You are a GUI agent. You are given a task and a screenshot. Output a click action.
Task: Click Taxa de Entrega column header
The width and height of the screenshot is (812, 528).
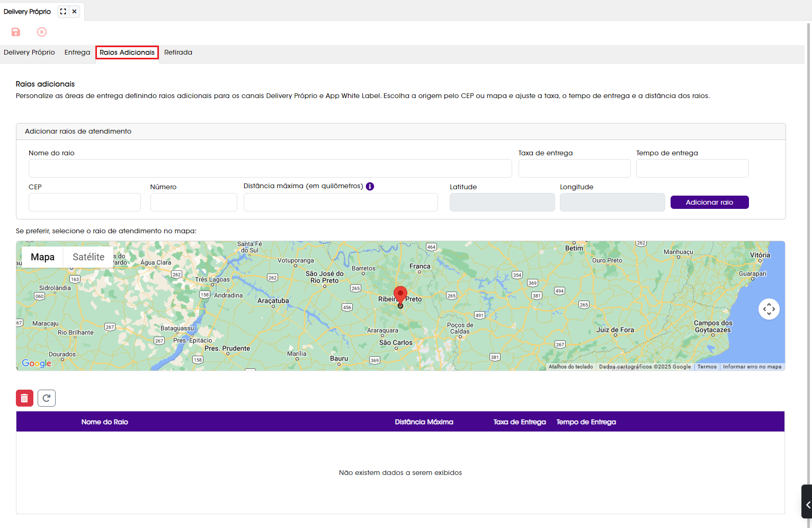(520, 422)
